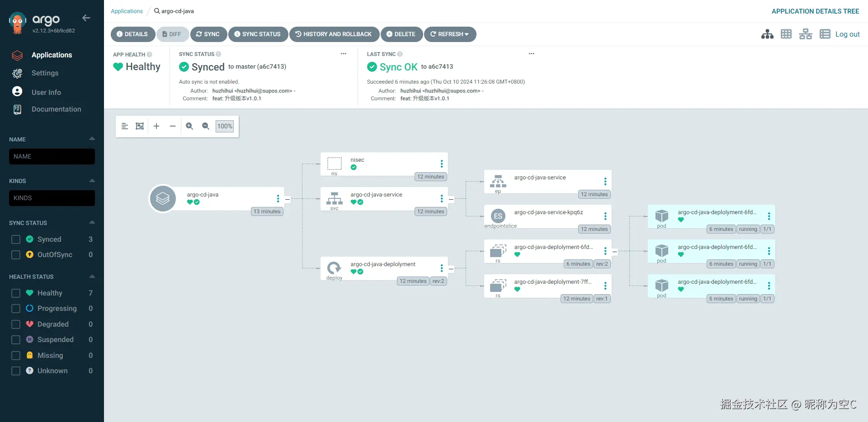Open User Info in the sidebar
The width and height of the screenshot is (868, 422).
46,92
